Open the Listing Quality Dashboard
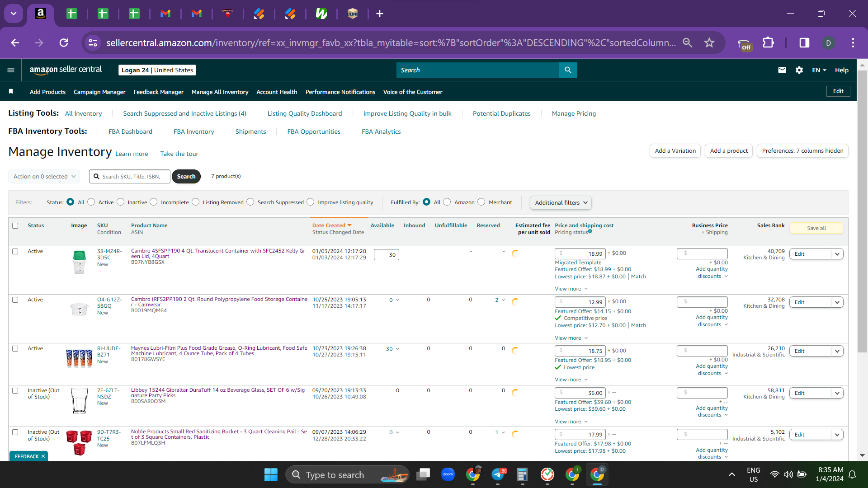868x488 pixels. 305,113
